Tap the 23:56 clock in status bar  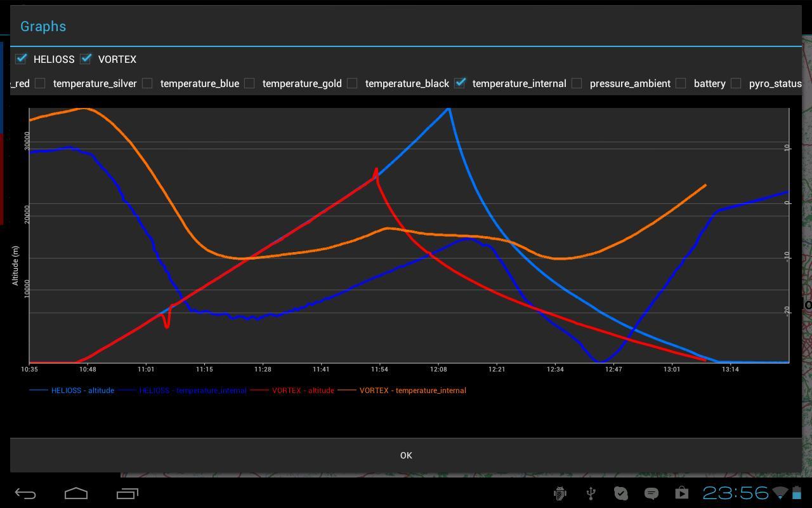(x=735, y=493)
